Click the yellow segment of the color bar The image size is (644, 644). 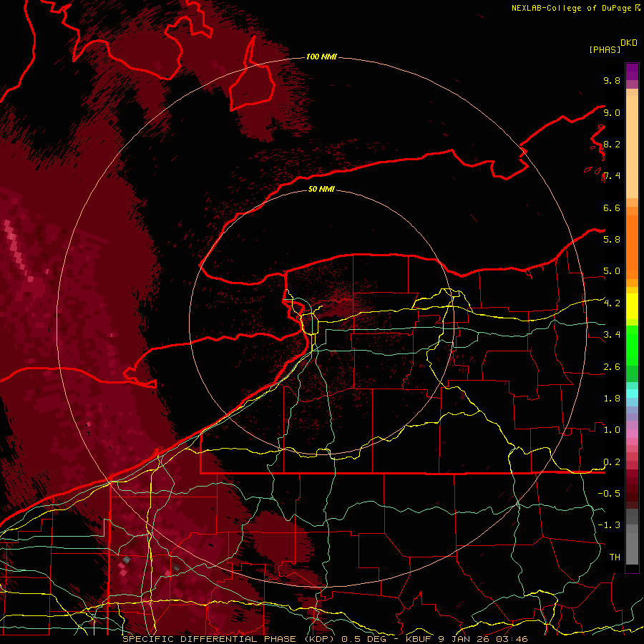coord(632,306)
